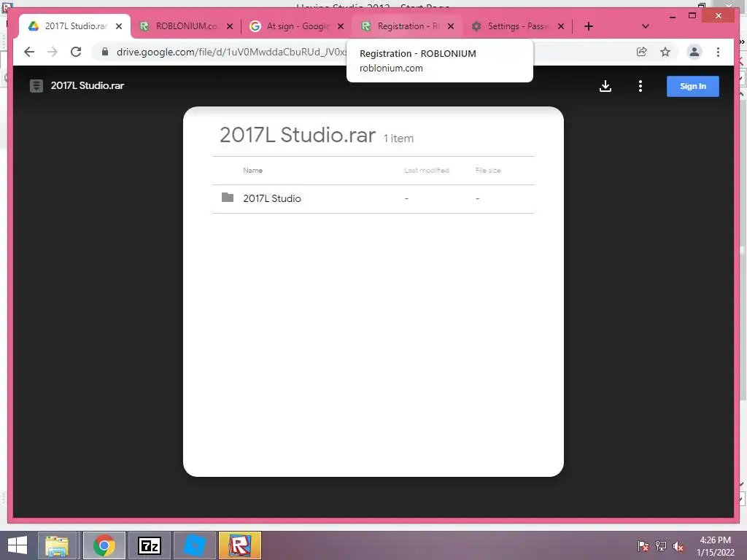Close the Settings tab
Image resolution: width=747 pixels, height=560 pixels.
coord(561,26)
